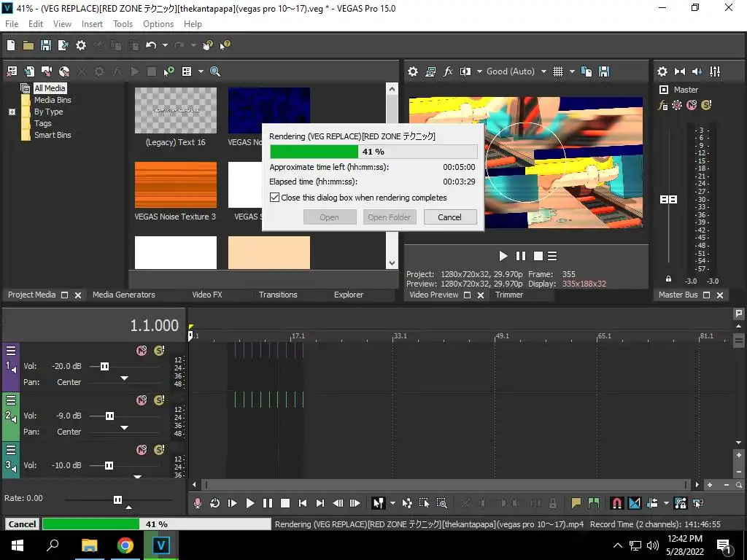
Task: Click the Record microphone icon in transport
Action: (197, 503)
